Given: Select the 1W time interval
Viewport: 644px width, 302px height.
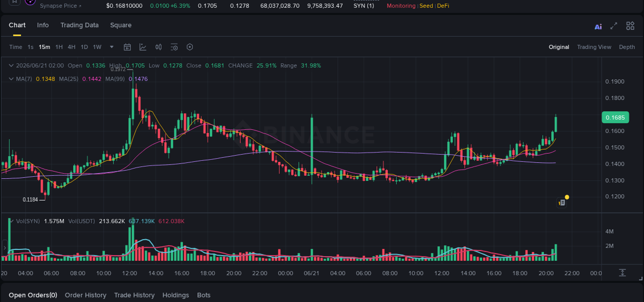Looking at the screenshot, I should (x=97, y=47).
